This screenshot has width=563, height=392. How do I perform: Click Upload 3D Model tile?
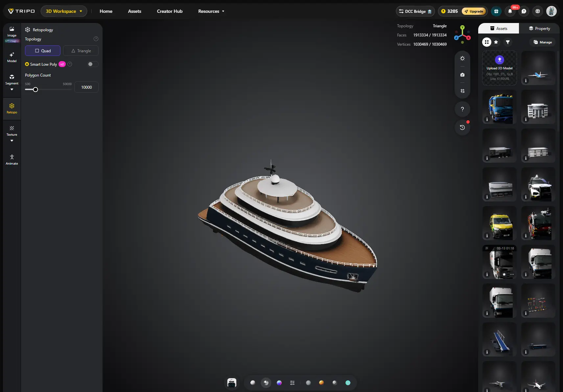click(500, 68)
